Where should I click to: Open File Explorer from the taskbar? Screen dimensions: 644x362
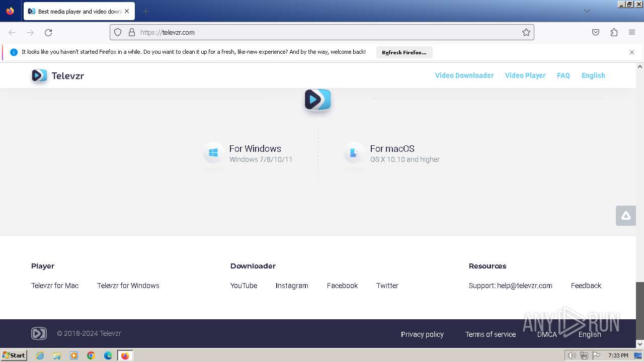[x=57, y=355]
